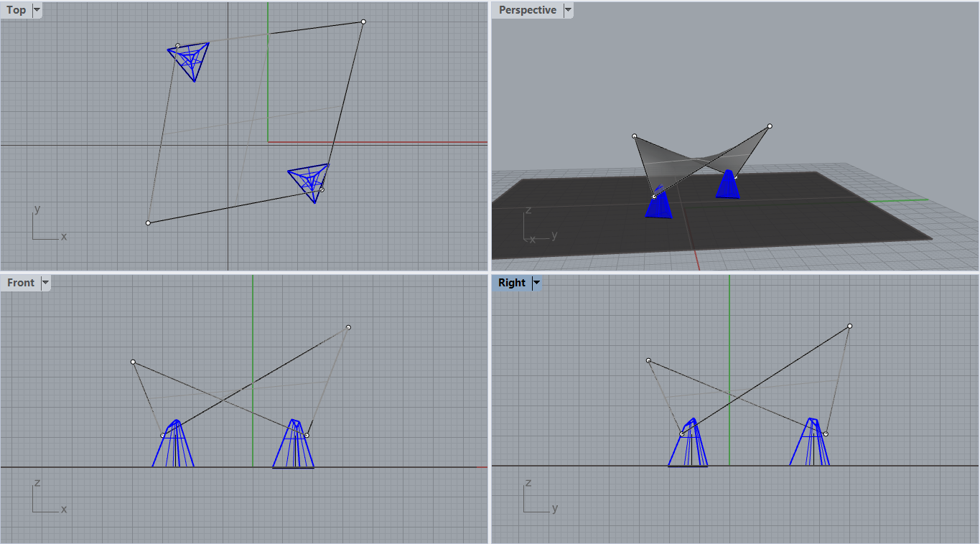Select lower blue tetrahedron in Top view
980x544 pixels.
[309, 182]
